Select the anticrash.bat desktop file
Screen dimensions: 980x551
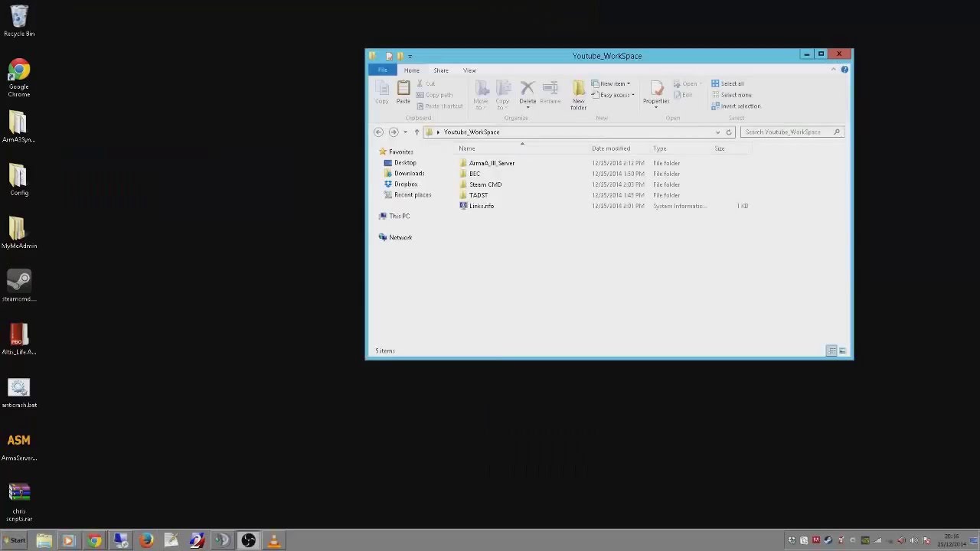(19, 393)
